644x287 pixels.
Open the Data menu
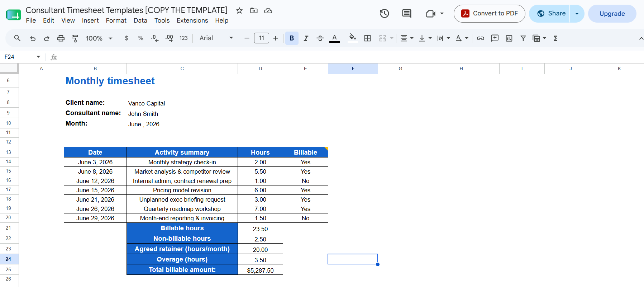click(x=140, y=20)
